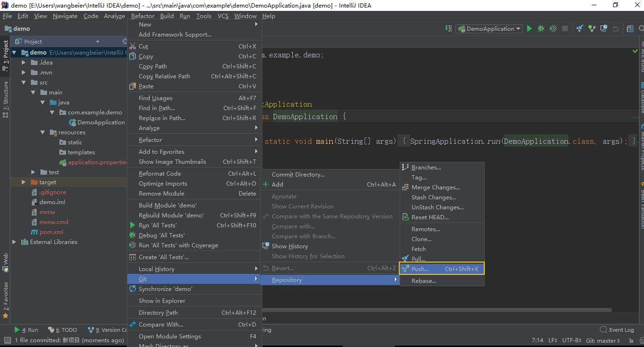The height and width of the screenshot is (347, 644).
Task: Click the Debug 'All Tests' bug icon
Action: point(133,235)
